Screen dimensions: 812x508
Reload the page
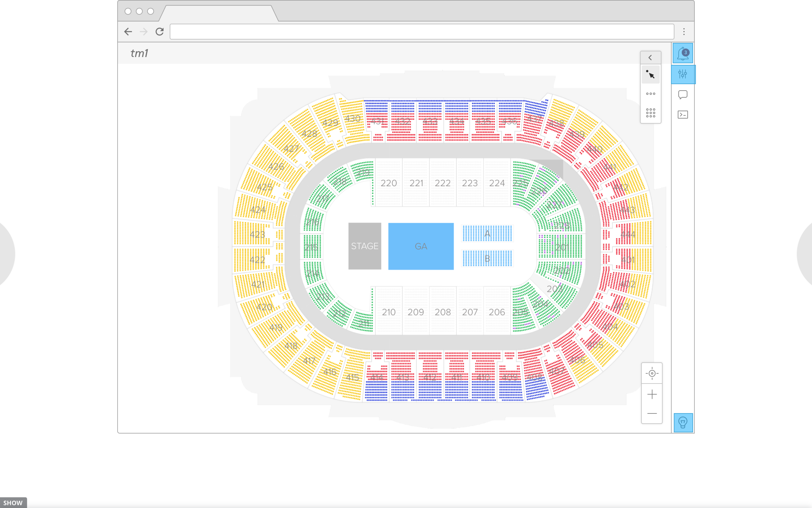(x=159, y=32)
